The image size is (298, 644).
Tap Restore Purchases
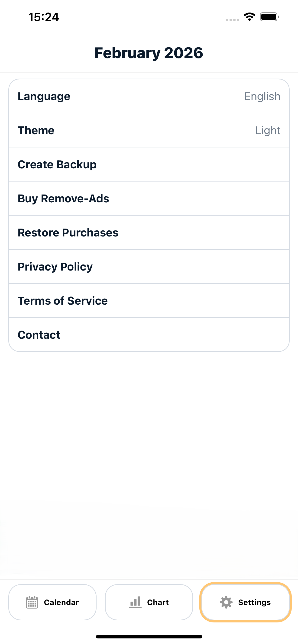(x=149, y=232)
